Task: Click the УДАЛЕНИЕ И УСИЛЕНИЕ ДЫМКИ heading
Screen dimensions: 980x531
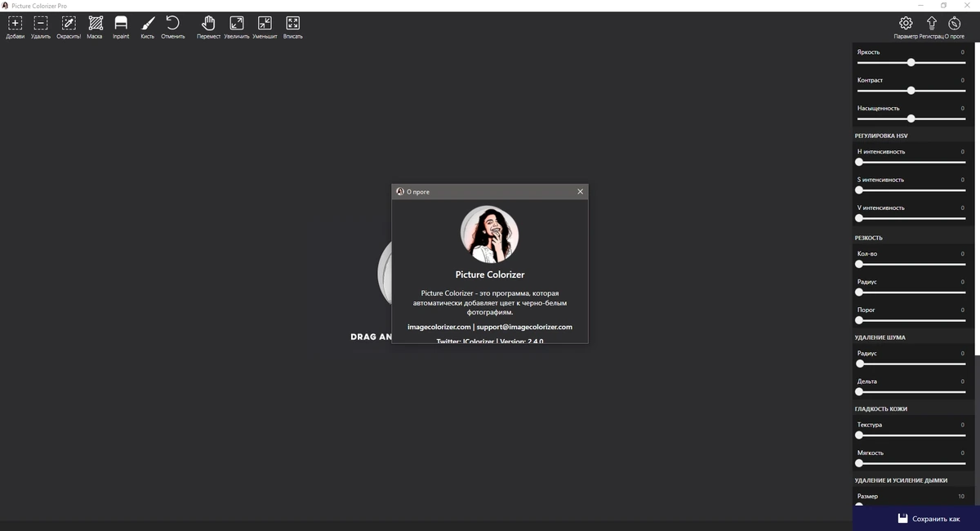Action: click(x=901, y=480)
